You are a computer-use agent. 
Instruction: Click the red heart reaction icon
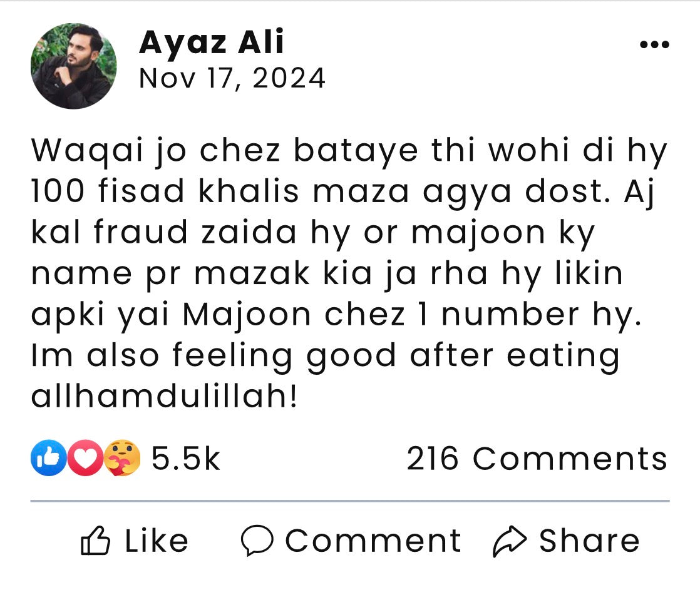click(x=85, y=459)
